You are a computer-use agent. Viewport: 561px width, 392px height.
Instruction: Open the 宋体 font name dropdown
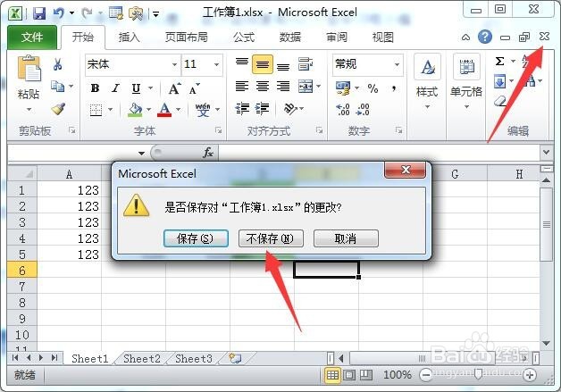point(174,64)
